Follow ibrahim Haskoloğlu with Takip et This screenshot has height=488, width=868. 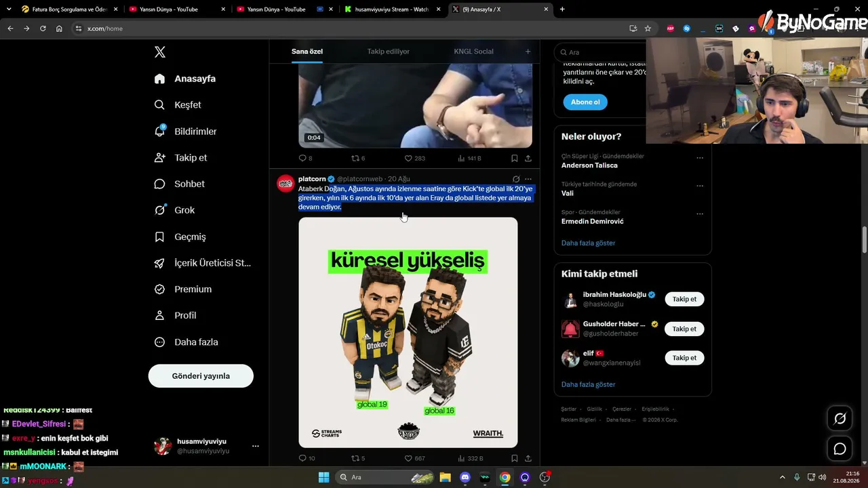(x=684, y=299)
